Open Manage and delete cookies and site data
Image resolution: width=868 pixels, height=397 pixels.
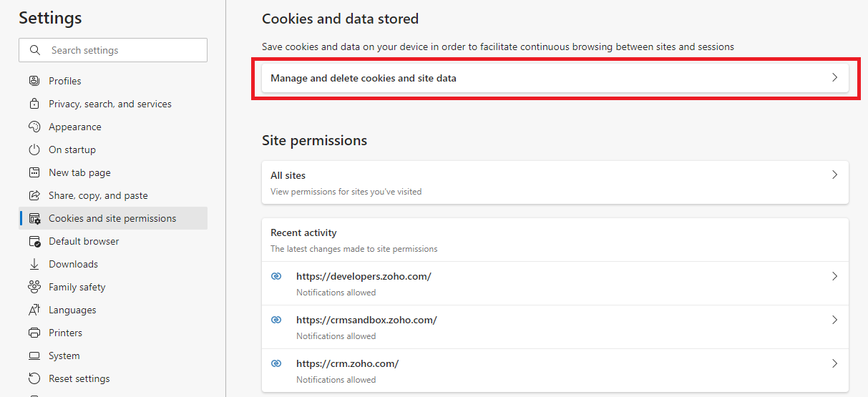(364, 78)
